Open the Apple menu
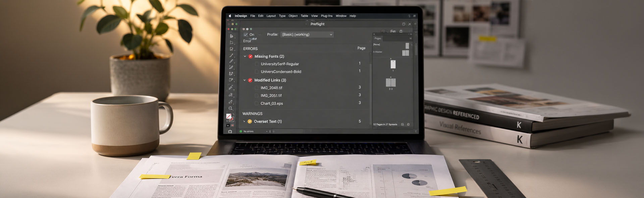The image size is (644, 198). click(x=230, y=16)
